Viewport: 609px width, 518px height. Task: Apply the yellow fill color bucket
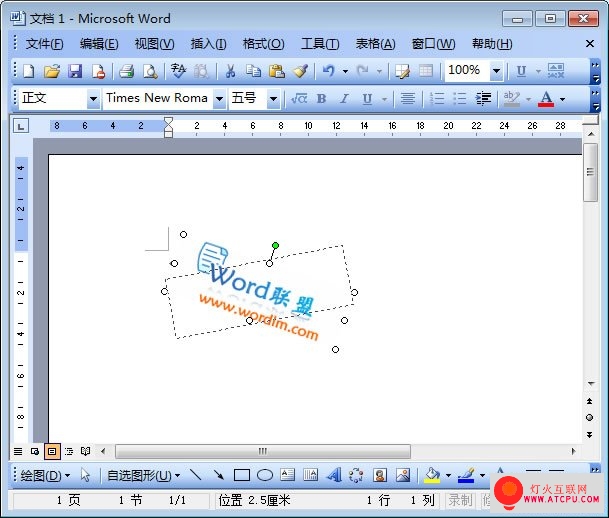point(432,475)
